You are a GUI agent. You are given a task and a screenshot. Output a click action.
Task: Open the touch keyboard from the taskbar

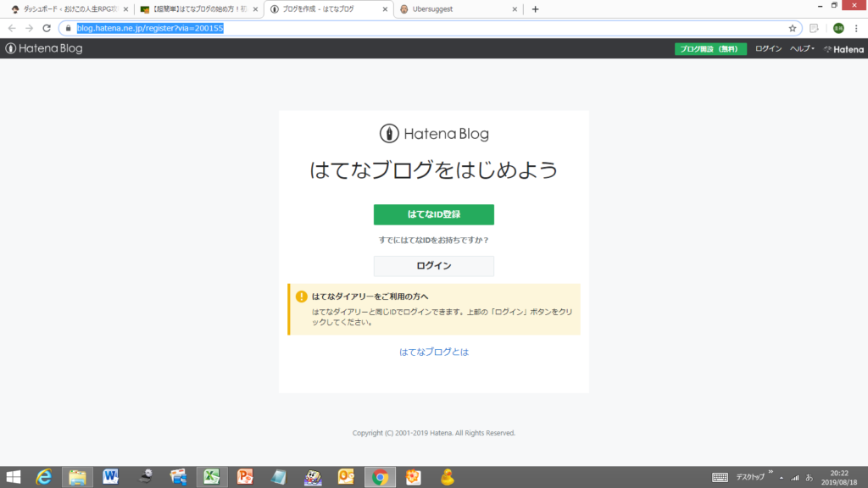point(721,477)
